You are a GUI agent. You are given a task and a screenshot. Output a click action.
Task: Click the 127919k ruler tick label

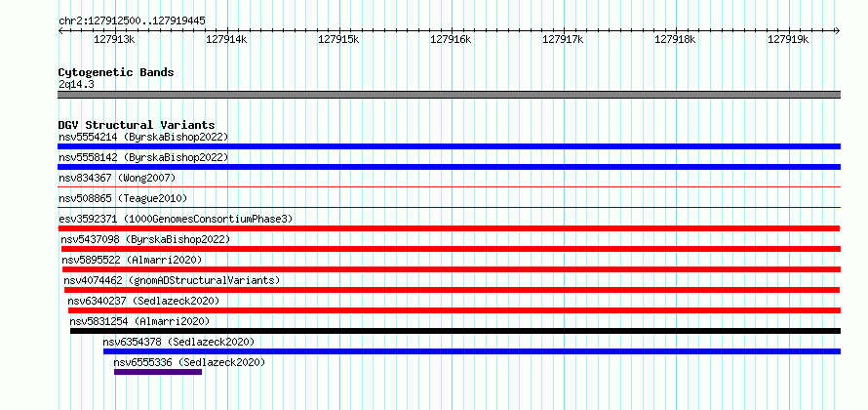click(x=788, y=39)
